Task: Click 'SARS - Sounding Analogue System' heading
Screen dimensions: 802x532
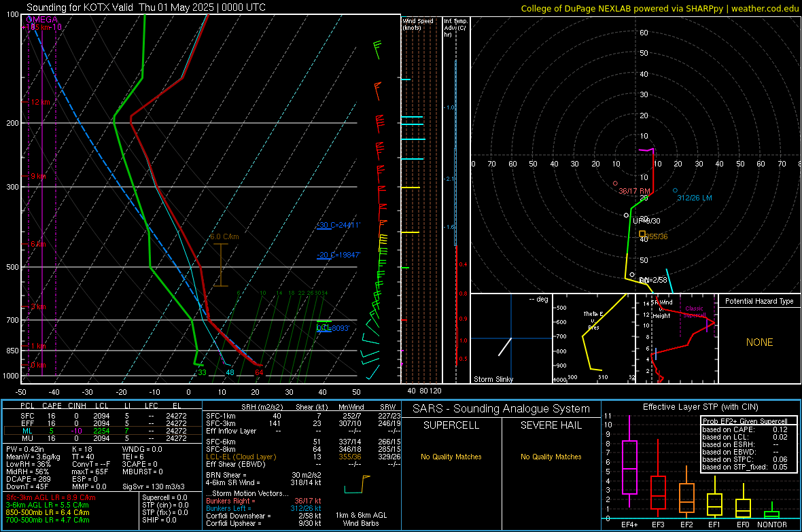Action: click(x=501, y=409)
